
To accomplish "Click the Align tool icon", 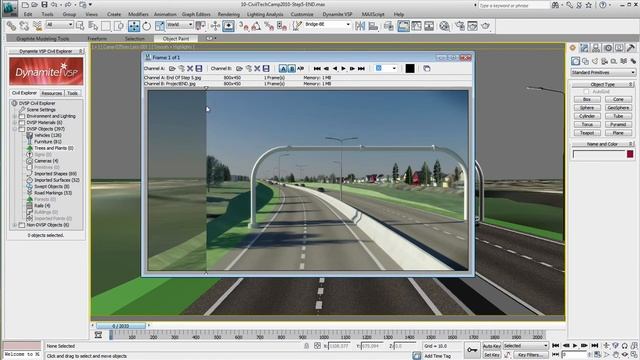I will click(373, 26).
